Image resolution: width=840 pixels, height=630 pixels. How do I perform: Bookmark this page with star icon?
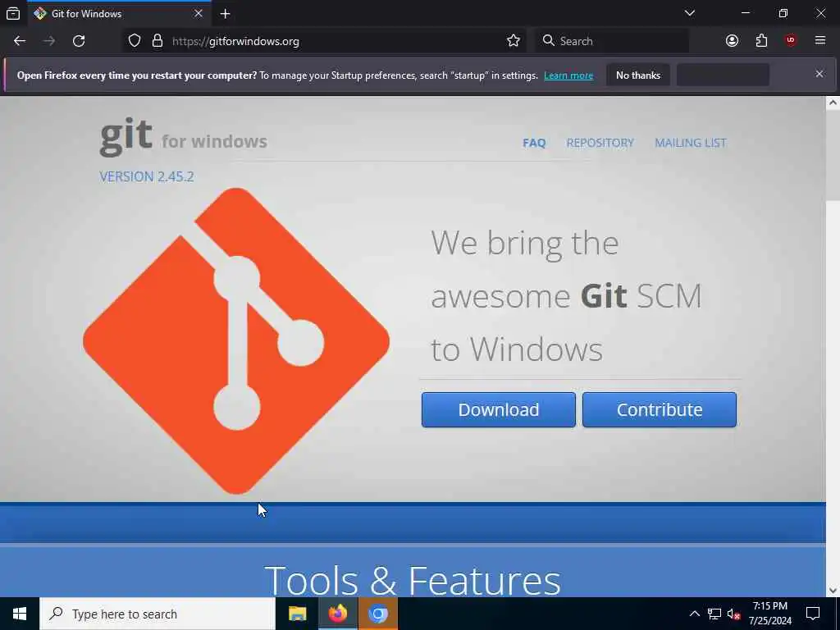pyautogui.click(x=514, y=41)
